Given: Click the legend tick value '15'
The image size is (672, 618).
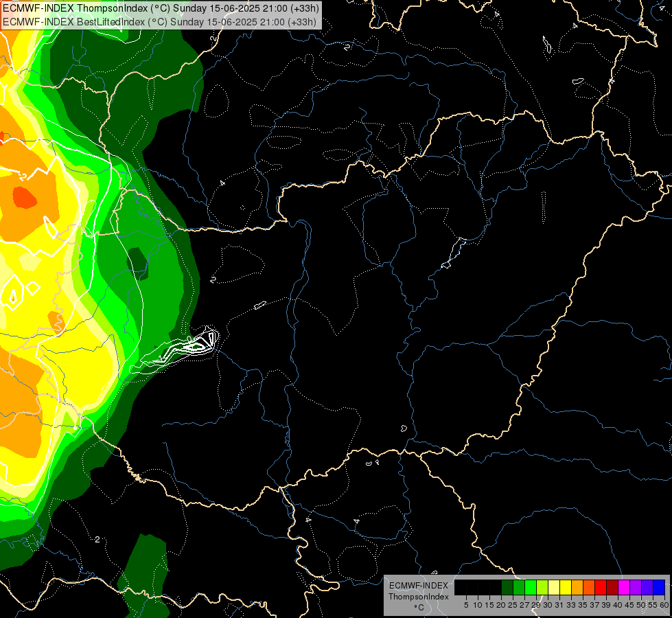Looking at the screenshot, I should [489, 605].
